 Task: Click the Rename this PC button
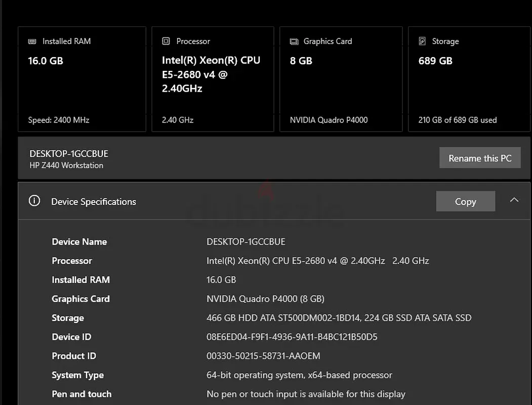(x=480, y=158)
